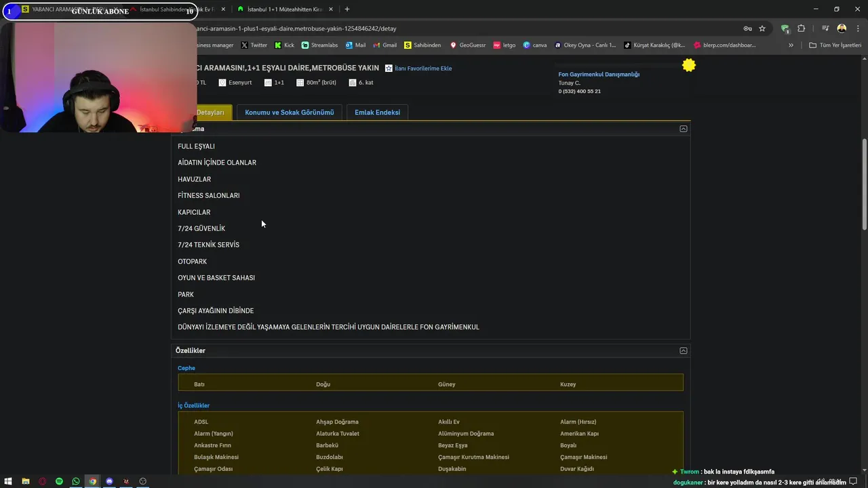Open the letgo bookmark
Image resolution: width=868 pixels, height=488 pixels.
click(505, 45)
